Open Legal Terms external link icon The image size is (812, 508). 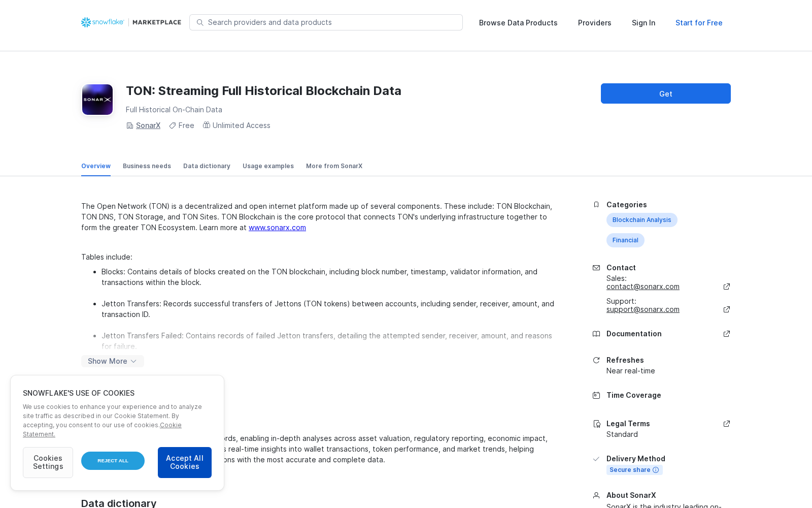(727, 424)
